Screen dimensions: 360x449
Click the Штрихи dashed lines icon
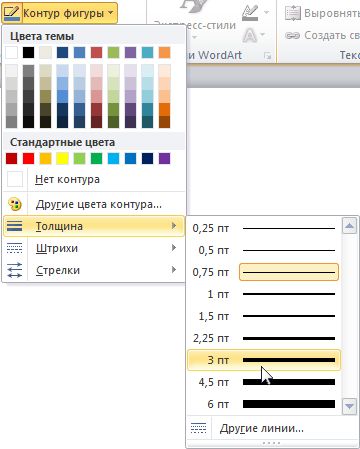pyautogui.click(x=15, y=248)
